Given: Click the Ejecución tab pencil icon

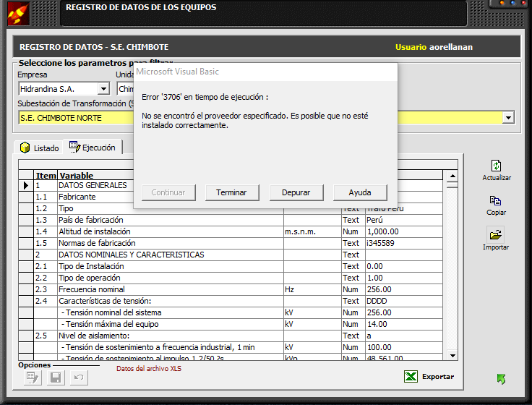Looking at the screenshot, I should point(74,147).
